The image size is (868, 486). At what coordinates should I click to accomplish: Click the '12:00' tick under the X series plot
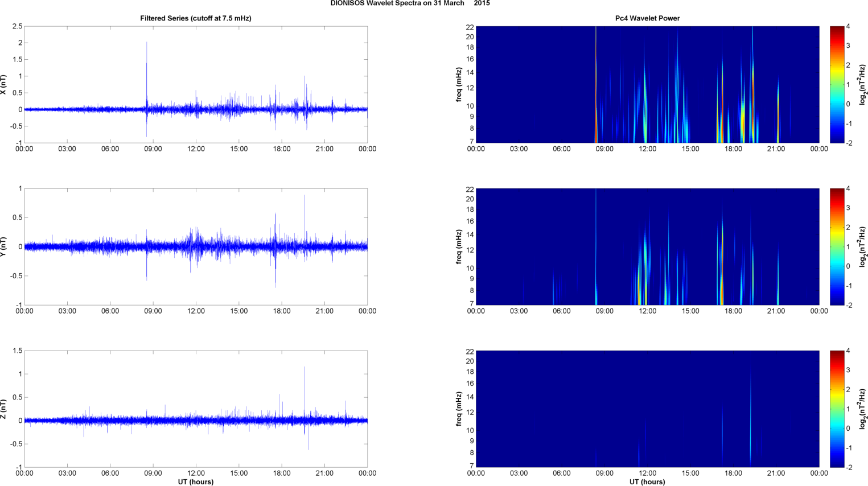pos(196,149)
